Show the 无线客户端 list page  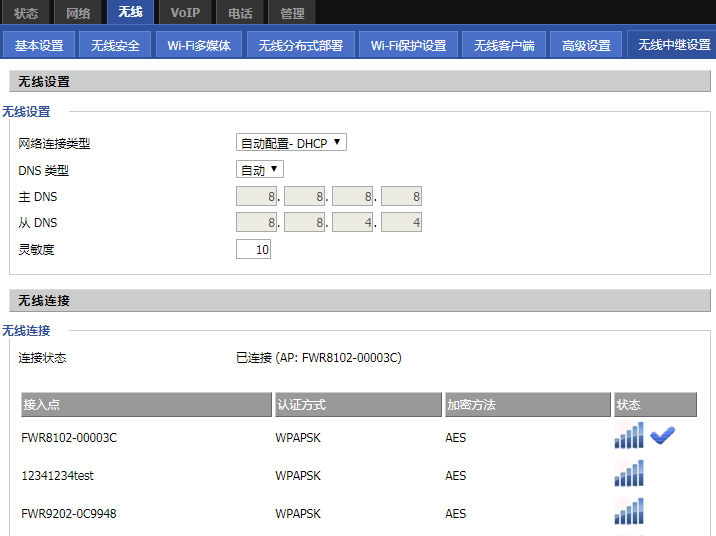[504, 45]
